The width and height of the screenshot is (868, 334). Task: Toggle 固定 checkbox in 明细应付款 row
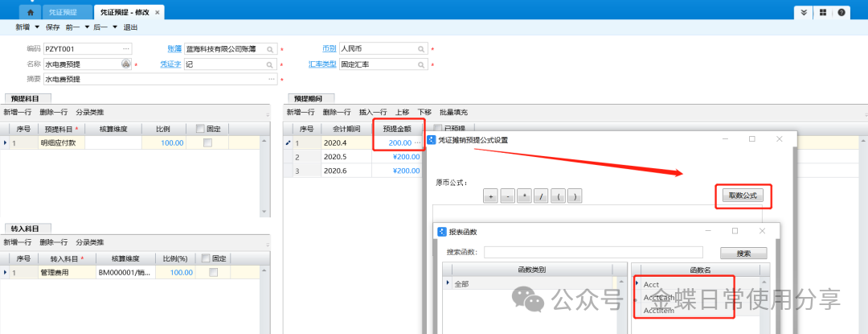click(x=208, y=142)
